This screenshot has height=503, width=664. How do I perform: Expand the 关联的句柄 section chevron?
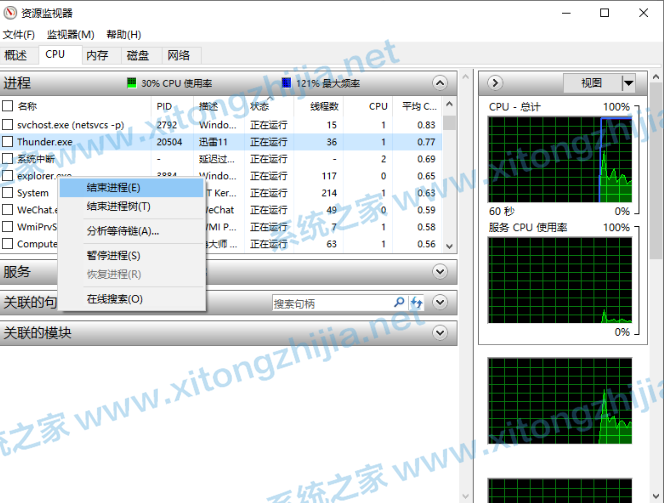point(440,302)
